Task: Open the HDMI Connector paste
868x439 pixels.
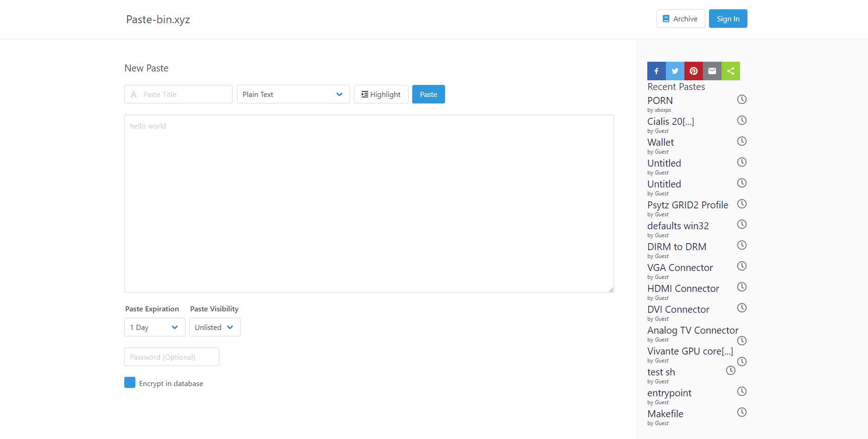Action: click(683, 289)
